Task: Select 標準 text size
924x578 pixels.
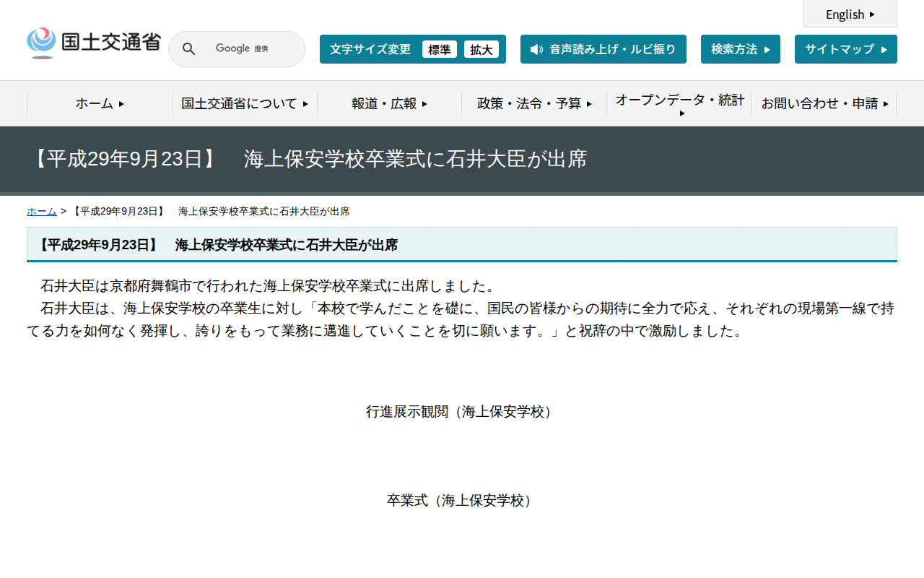Action: 439,49
